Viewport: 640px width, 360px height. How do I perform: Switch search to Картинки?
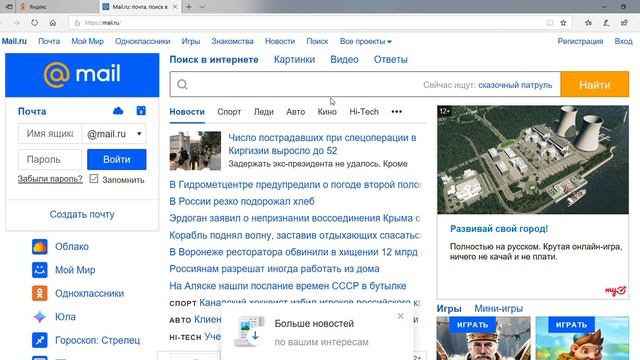(294, 60)
